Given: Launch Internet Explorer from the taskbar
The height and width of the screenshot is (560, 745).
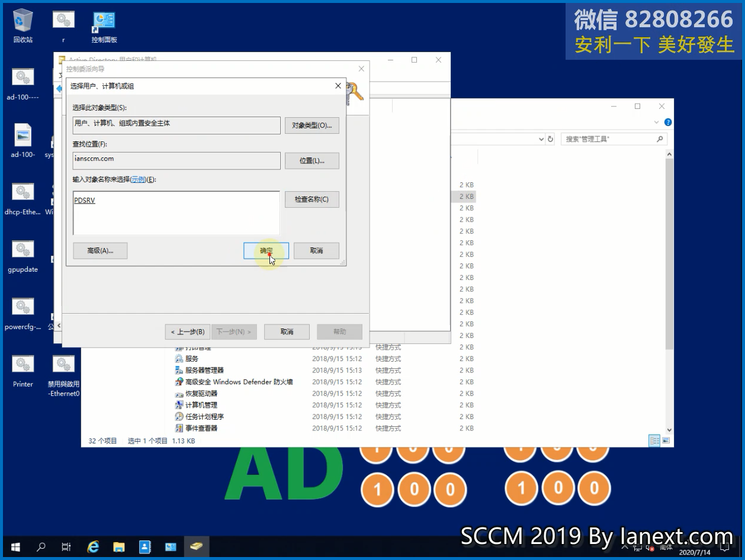Looking at the screenshot, I should (x=93, y=546).
